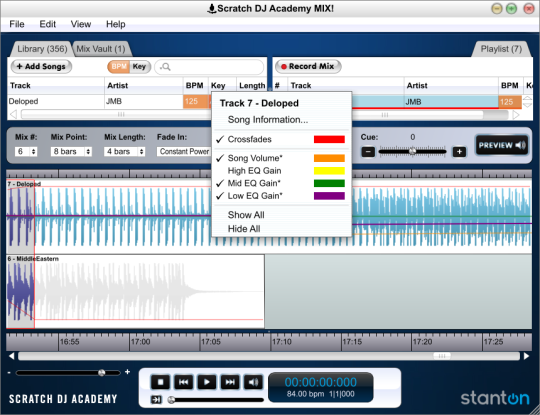Open the View menu
Viewport: 540px width, 415px height.
pyautogui.click(x=81, y=24)
